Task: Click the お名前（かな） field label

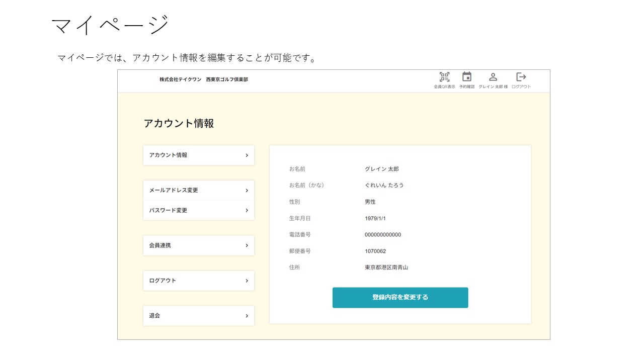Action: tap(307, 185)
